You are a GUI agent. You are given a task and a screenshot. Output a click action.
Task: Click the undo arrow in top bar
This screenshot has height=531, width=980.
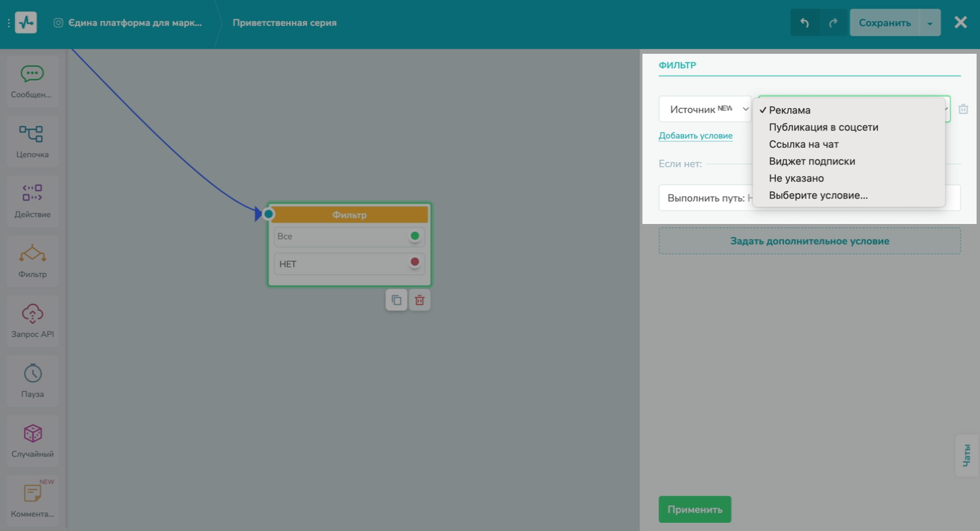[804, 23]
